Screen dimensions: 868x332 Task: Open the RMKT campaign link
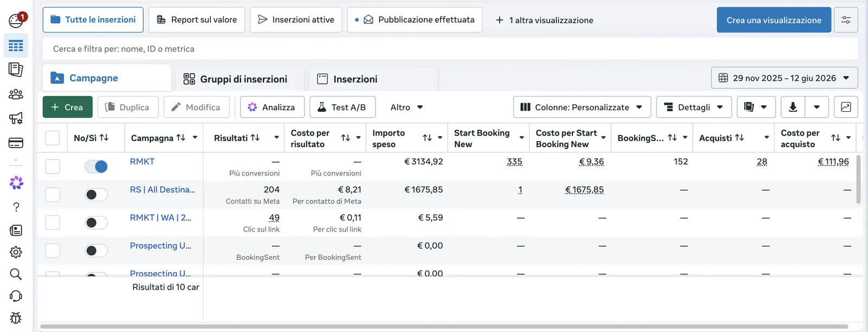(x=142, y=162)
